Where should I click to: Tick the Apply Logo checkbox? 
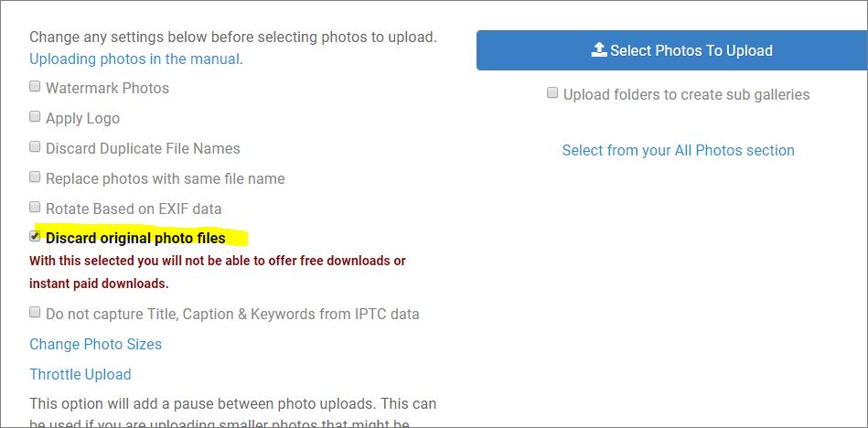click(x=35, y=117)
